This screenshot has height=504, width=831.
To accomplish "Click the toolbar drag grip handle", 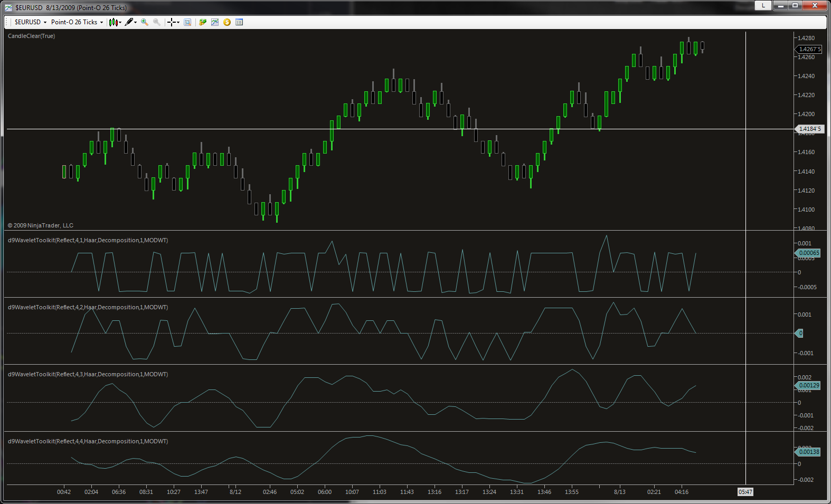I will pyautogui.click(x=7, y=22).
